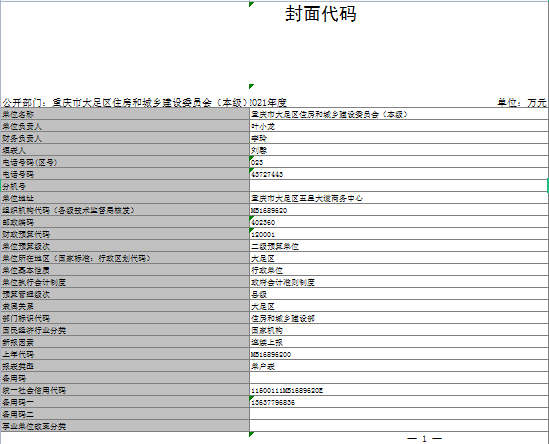549x444 pixels.
Task: Select the 财政预算代码 value 120001
Action: (398, 234)
